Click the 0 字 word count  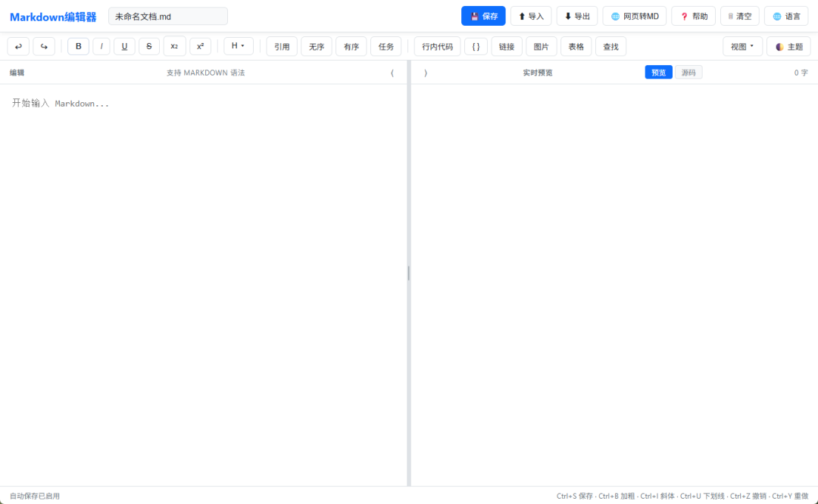801,73
